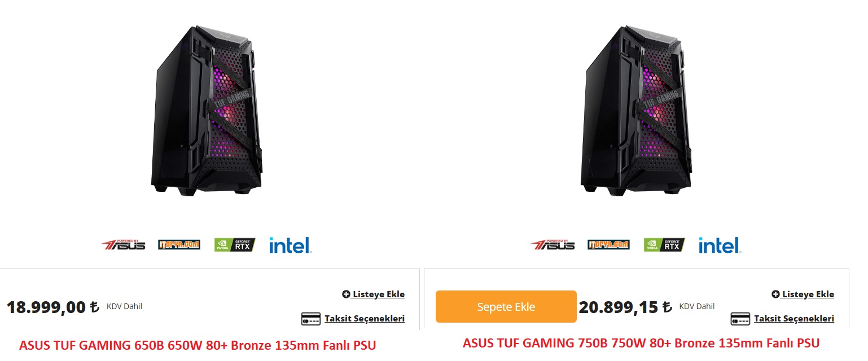Add right product via Listeye Ekle
Screen dimensions: 868x361
click(803, 294)
